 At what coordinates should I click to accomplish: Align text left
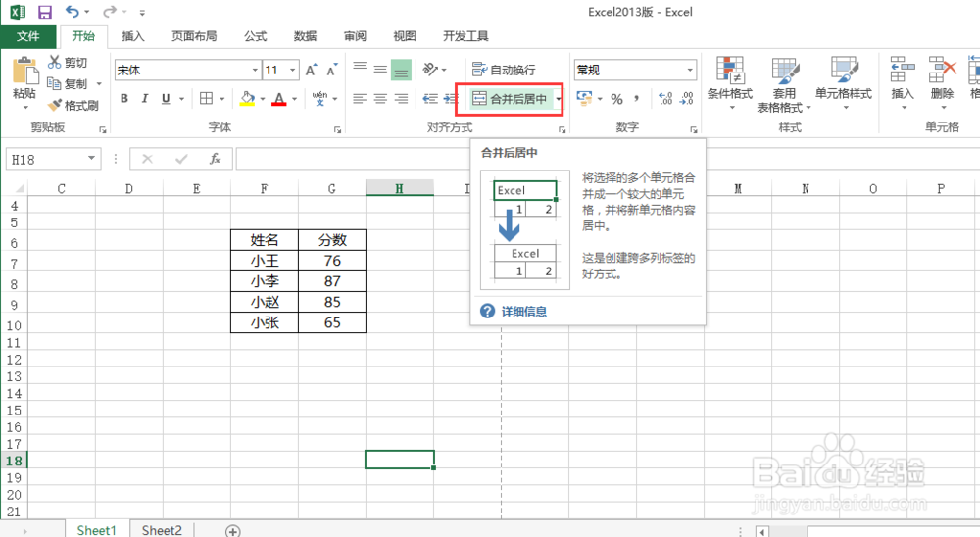click(x=360, y=98)
